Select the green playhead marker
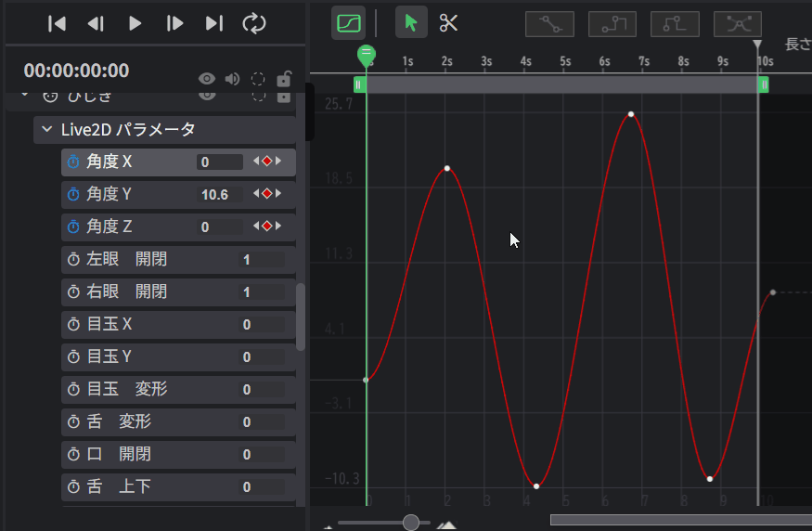This screenshot has height=531, width=812. pyautogui.click(x=367, y=55)
